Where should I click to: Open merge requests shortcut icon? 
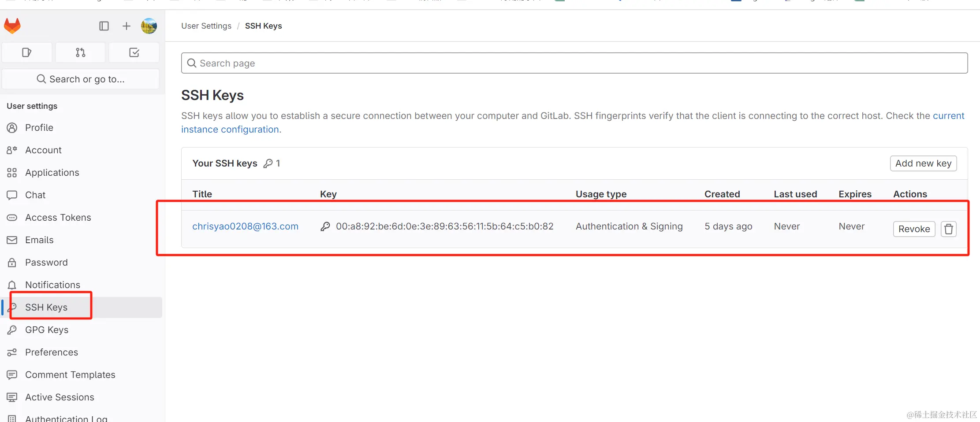click(x=81, y=52)
